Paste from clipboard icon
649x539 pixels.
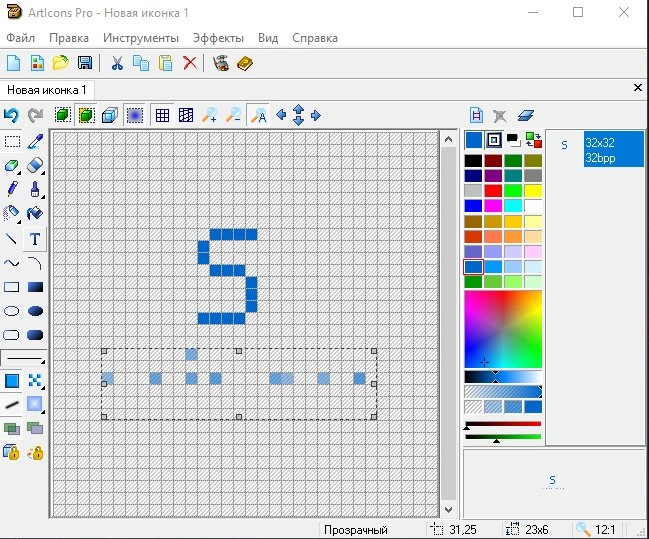click(165, 63)
